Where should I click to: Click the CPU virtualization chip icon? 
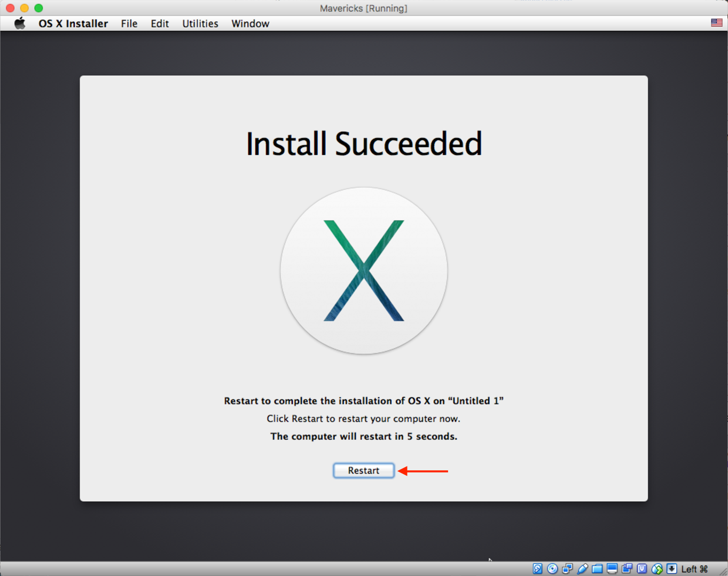click(642, 569)
